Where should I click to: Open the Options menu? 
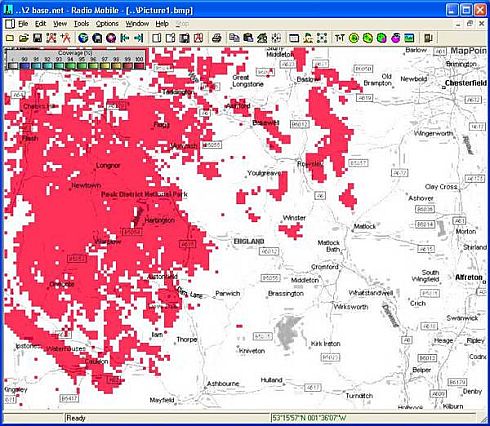point(107,24)
